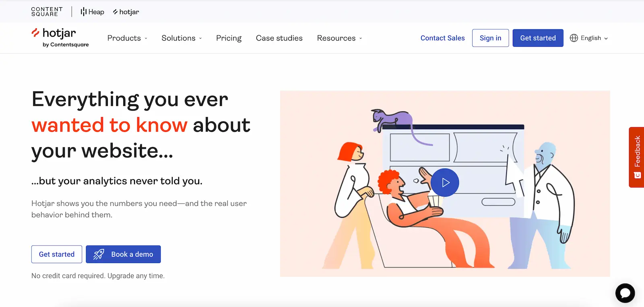Click the rocket icon on Book a demo
644x307 pixels.
click(x=99, y=254)
